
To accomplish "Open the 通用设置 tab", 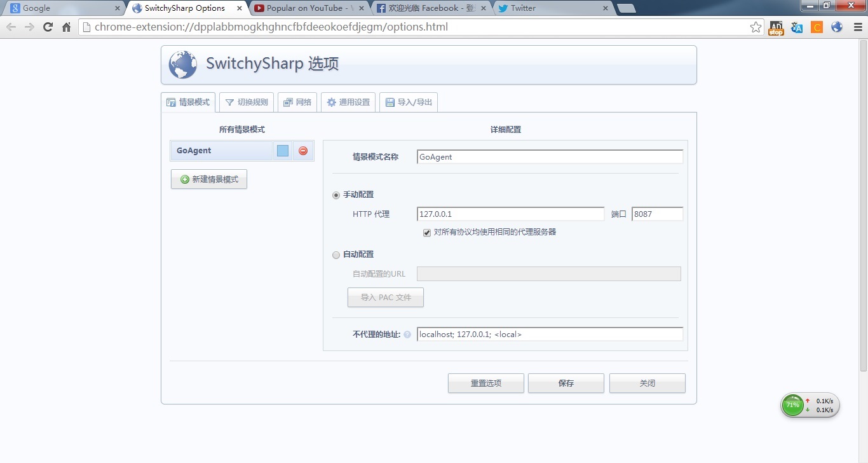I will coord(348,102).
